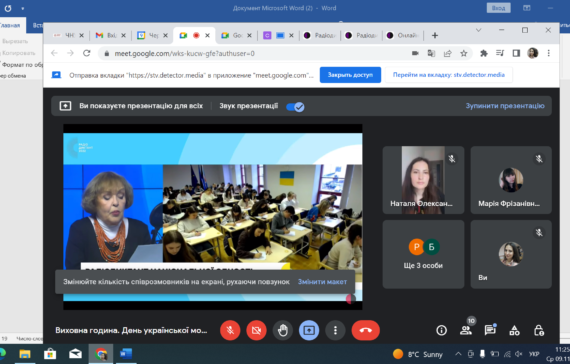This screenshot has width=570, height=364.
Task: Click the address bar URL
Action: pyautogui.click(x=185, y=53)
